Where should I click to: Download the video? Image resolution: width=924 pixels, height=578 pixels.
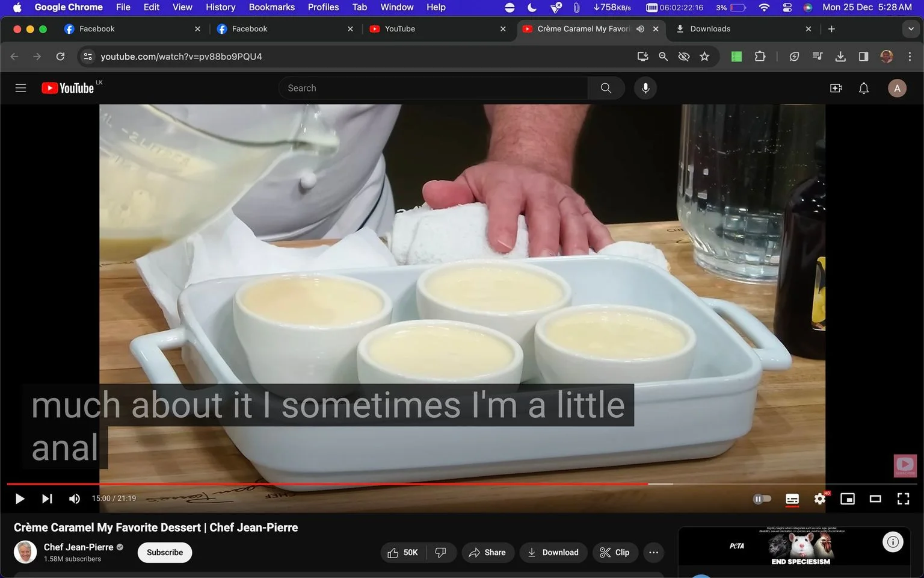(x=553, y=552)
